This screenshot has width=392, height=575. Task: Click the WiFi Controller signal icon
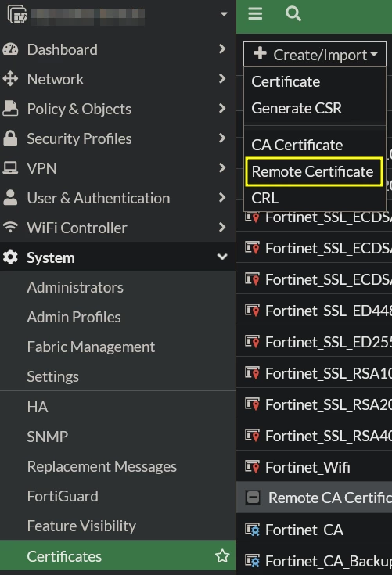[x=10, y=228]
